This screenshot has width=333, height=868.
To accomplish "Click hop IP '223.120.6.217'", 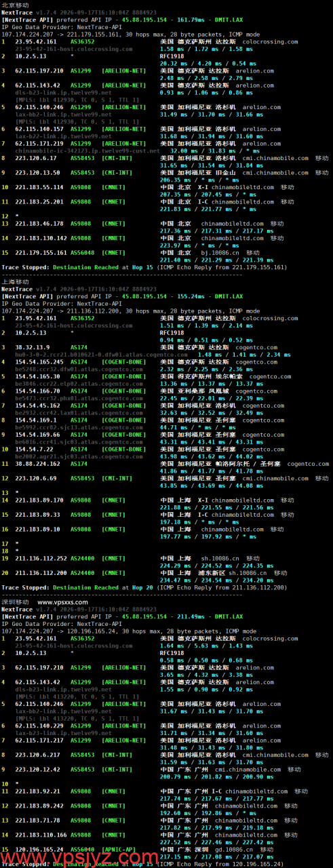I will [x=37, y=755].
